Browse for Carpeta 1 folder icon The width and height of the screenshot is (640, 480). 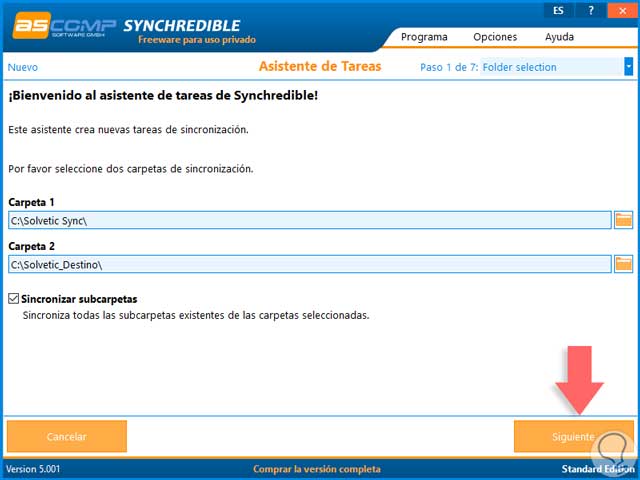623,220
